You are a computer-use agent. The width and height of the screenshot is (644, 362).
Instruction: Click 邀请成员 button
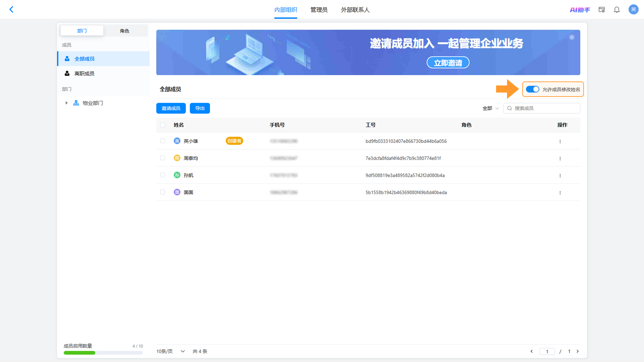click(171, 108)
